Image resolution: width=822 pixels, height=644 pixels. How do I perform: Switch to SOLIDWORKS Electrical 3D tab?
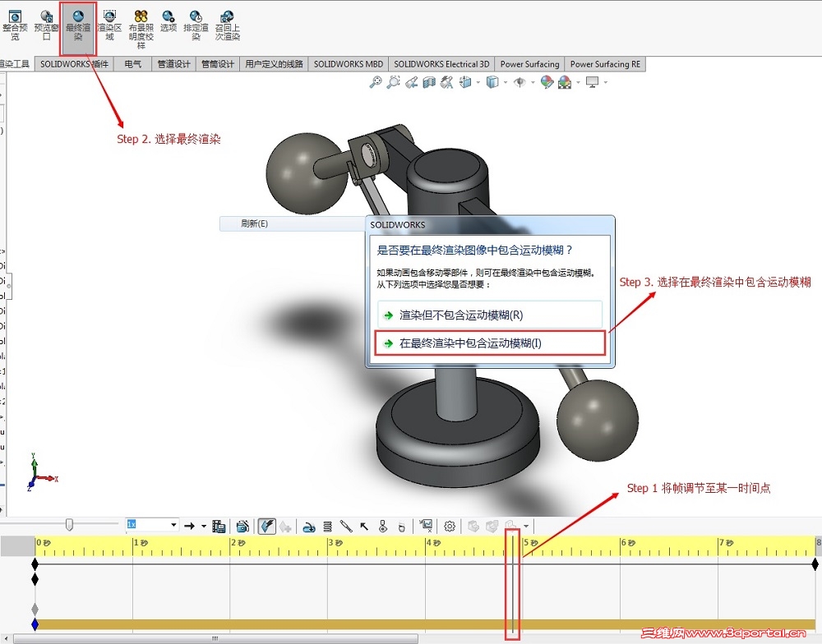pos(441,64)
